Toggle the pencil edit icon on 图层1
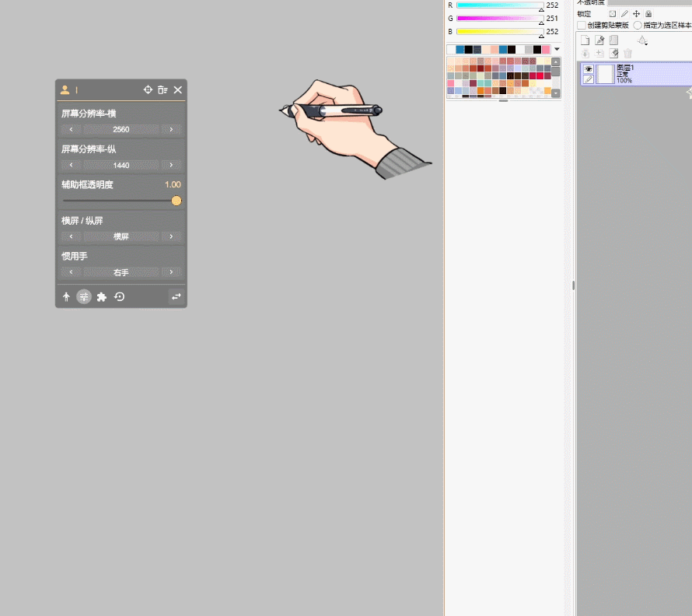This screenshot has width=692, height=616. pos(589,79)
